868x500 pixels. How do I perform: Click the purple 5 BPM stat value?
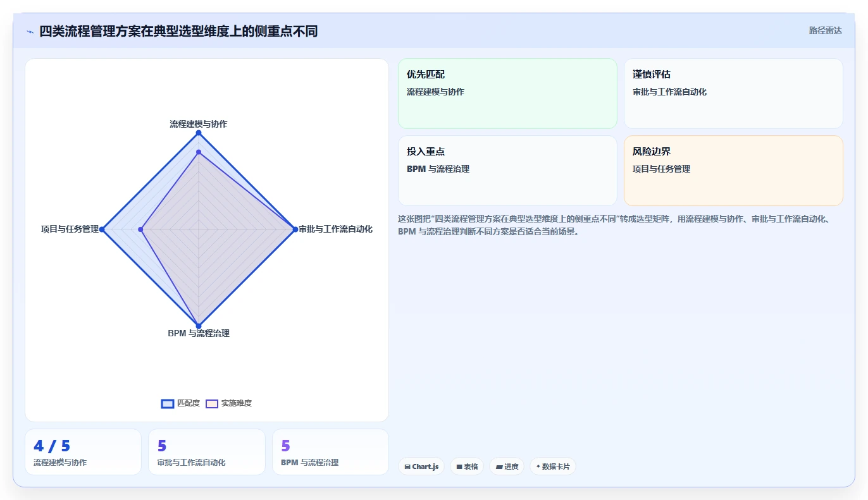click(x=285, y=446)
